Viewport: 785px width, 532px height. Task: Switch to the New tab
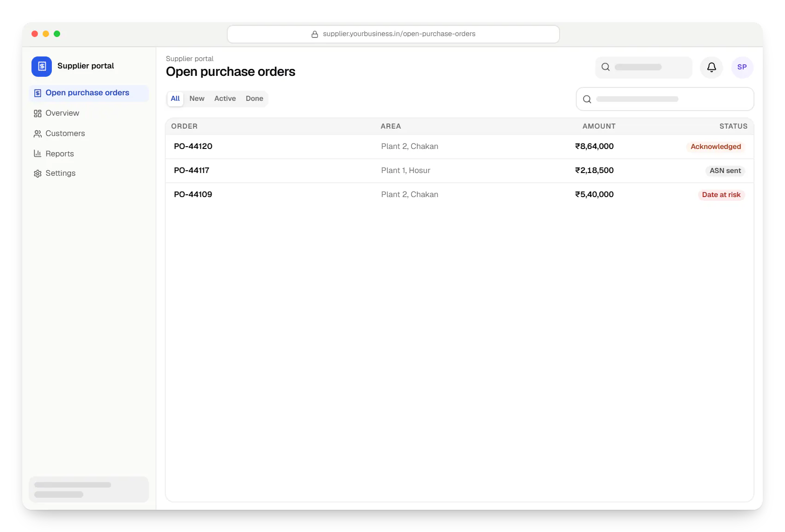click(x=197, y=99)
